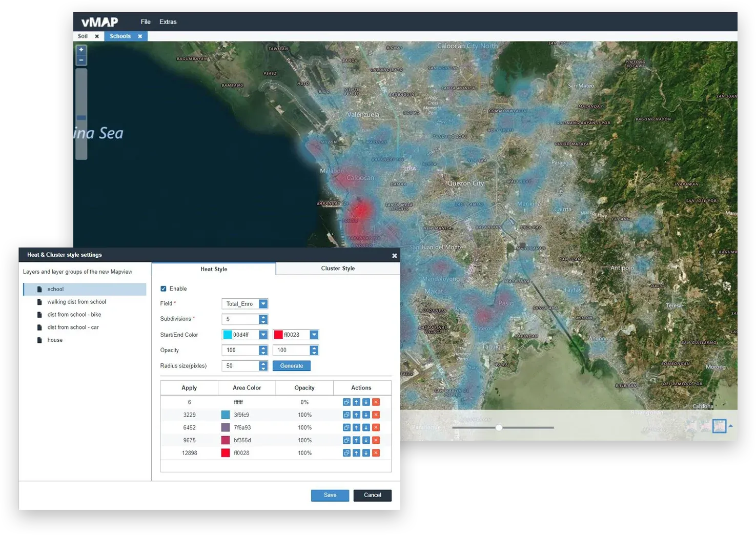Copy the 12898 ff0028 row

tap(346, 453)
